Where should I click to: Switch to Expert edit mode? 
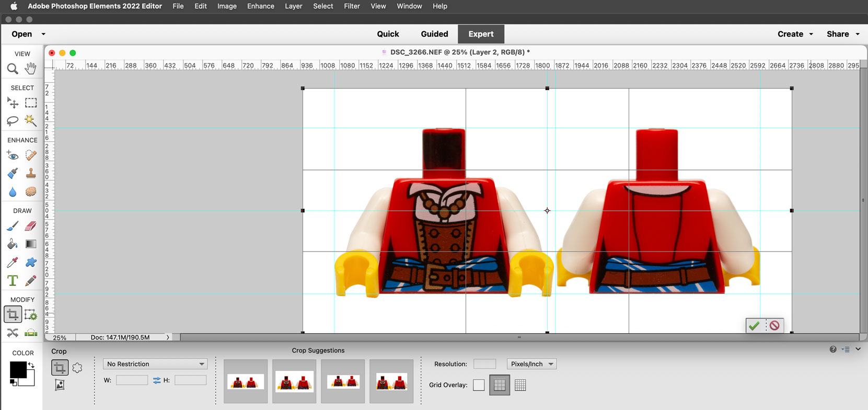point(481,34)
